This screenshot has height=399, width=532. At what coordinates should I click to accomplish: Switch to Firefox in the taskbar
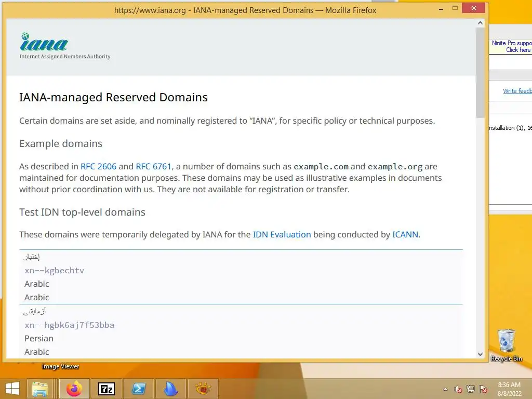[x=74, y=389]
